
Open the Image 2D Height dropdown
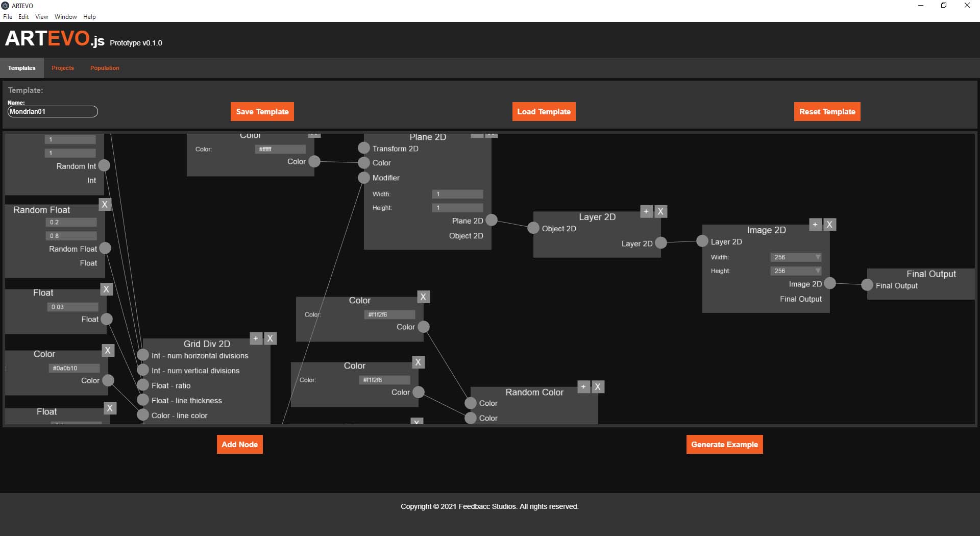coord(796,271)
